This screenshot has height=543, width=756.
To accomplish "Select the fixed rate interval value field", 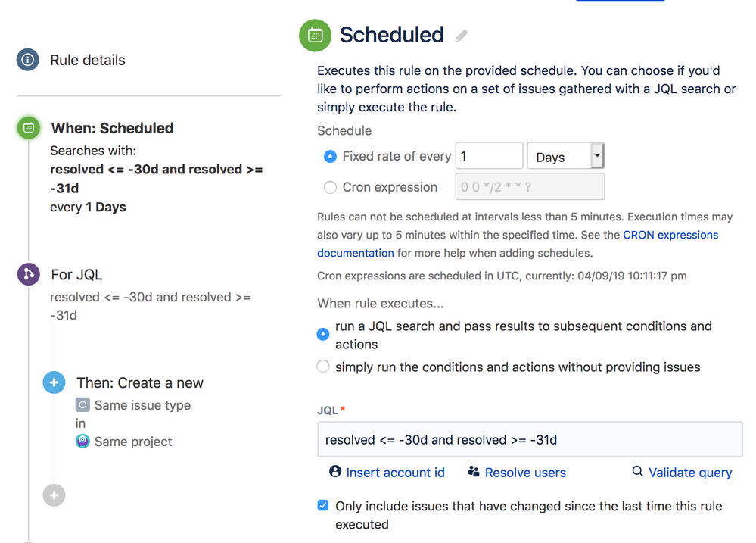I will 489,156.
